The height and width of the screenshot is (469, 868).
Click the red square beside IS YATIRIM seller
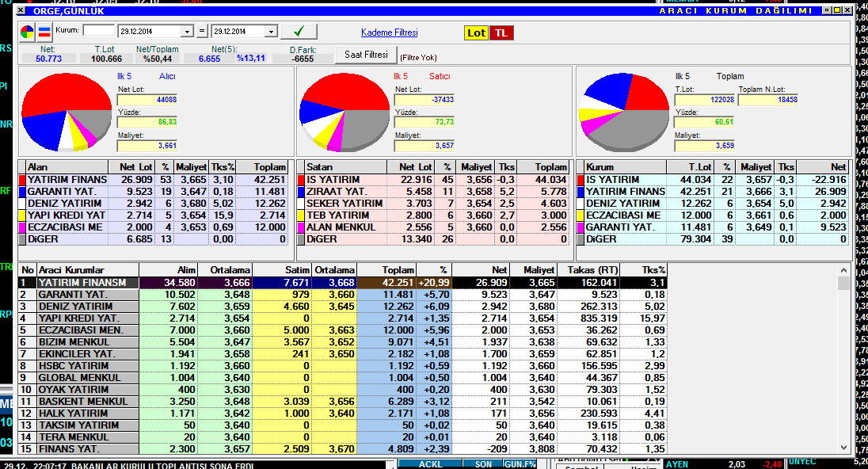(301, 180)
